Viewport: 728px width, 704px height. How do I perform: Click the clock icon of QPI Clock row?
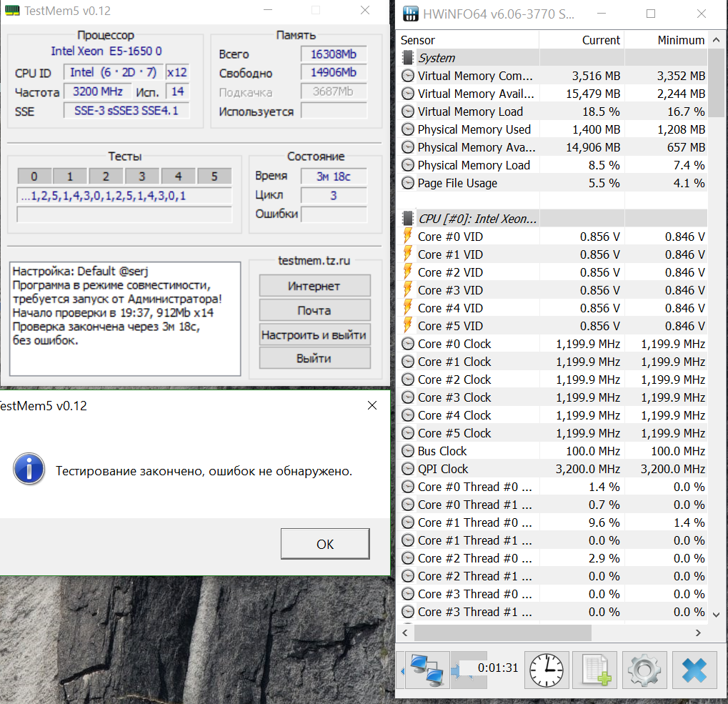[408, 469]
